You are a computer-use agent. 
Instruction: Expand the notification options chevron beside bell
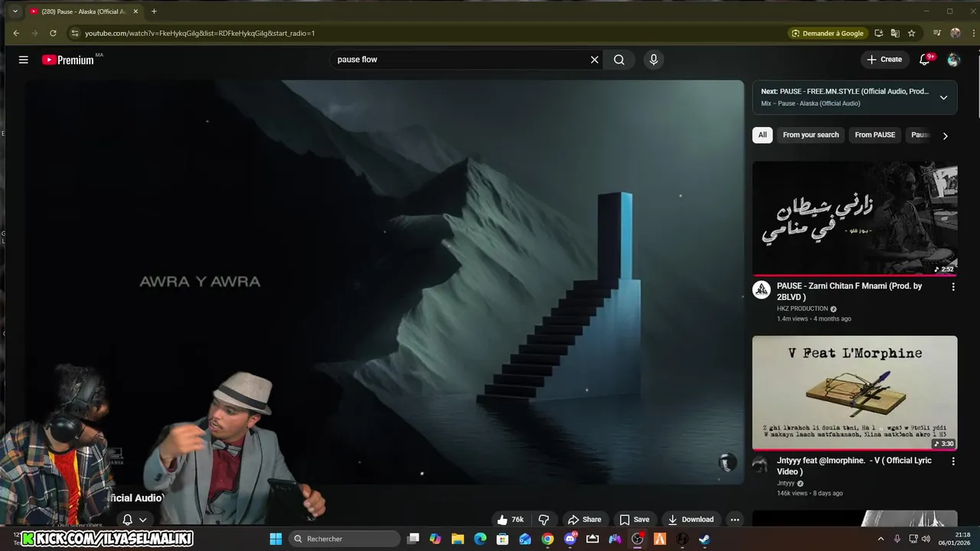point(142,520)
